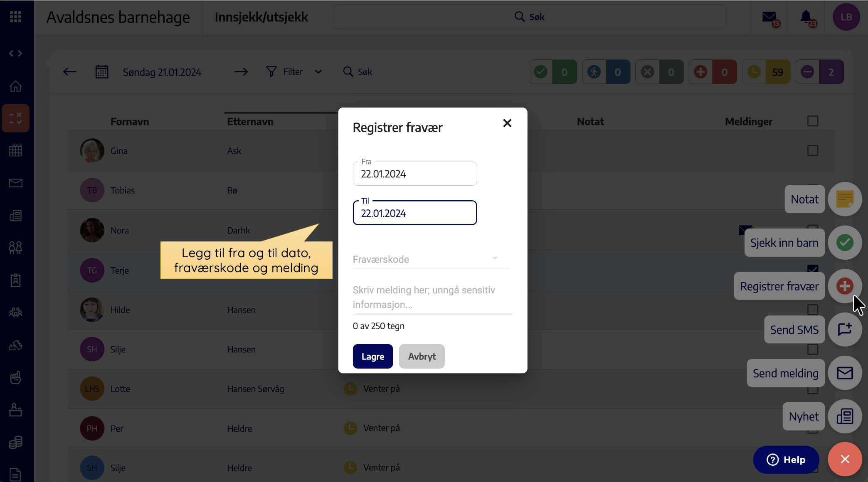Click the red Registrer fravær plus icon
The width and height of the screenshot is (868, 482).
pyautogui.click(x=845, y=286)
